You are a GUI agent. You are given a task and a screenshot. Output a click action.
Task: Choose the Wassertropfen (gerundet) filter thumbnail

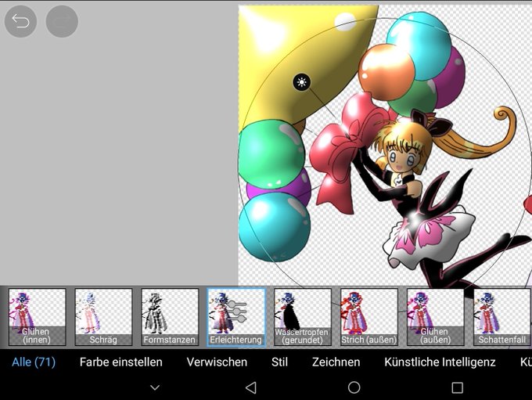coord(303,317)
